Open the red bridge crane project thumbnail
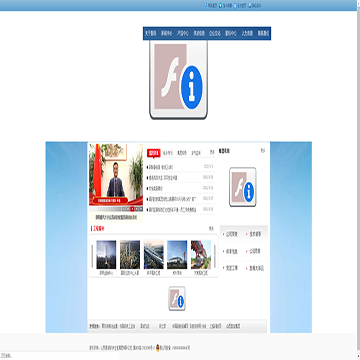Screen dimensions: 360x360 201,255
